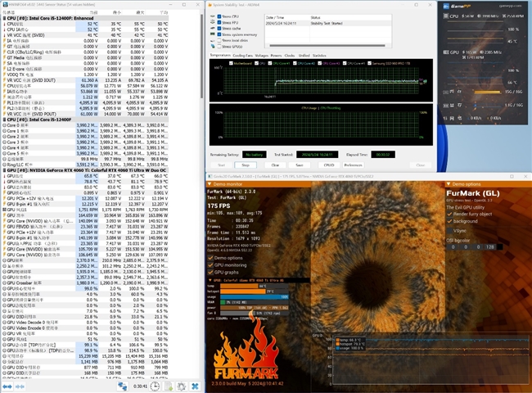Click the Stop button in AIDA64
The width and height of the screenshot is (532, 393).
(x=246, y=165)
